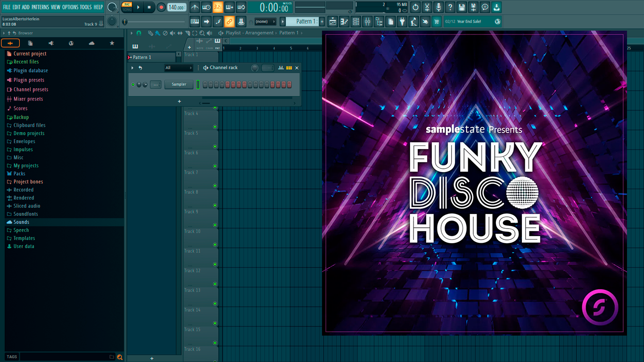
Task: Open the EDIT menu
Action: [17, 7]
